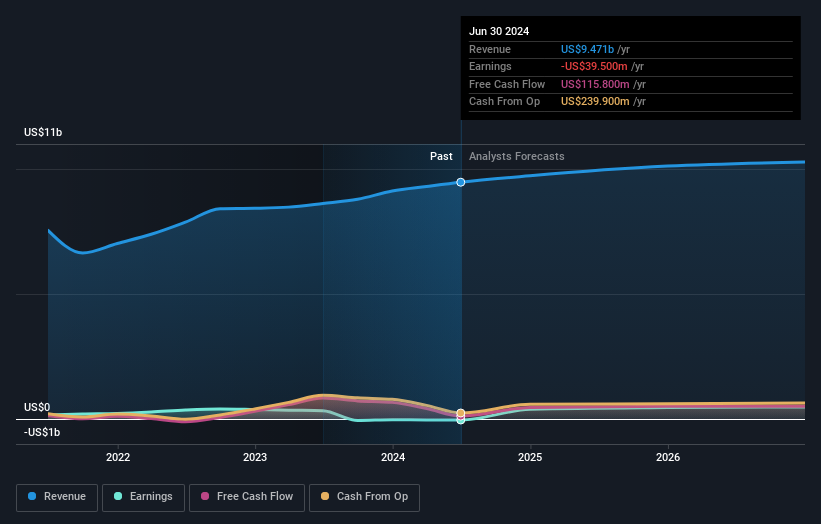Click the 2026 x-axis label
Viewport: 821px width, 524px height.
(668, 457)
